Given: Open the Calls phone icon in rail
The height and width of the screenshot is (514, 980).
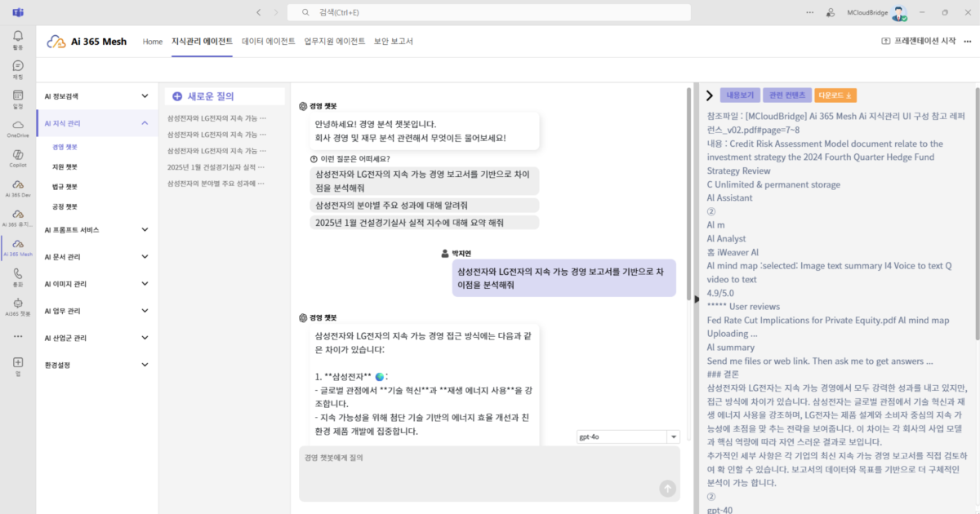Looking at the screenshot, I should click(x=18, y=273).
